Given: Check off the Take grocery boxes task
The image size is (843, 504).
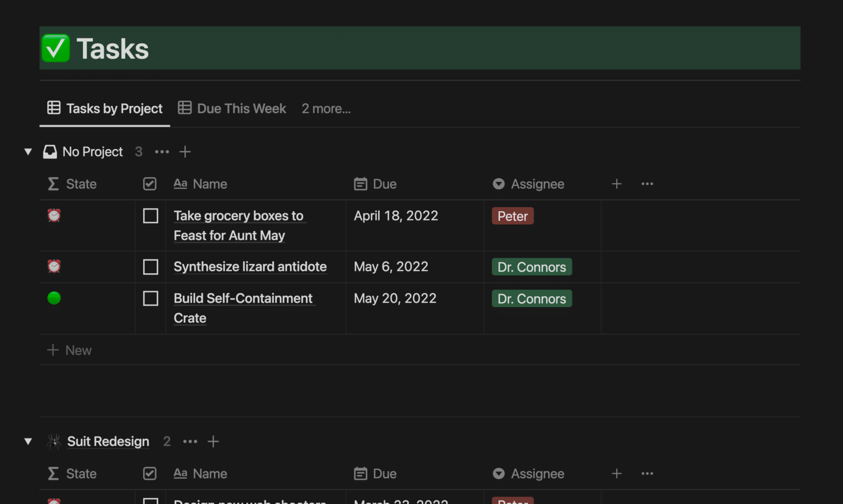Looking at the screenshot, I should pyautogui.click(x=150, y=216).
